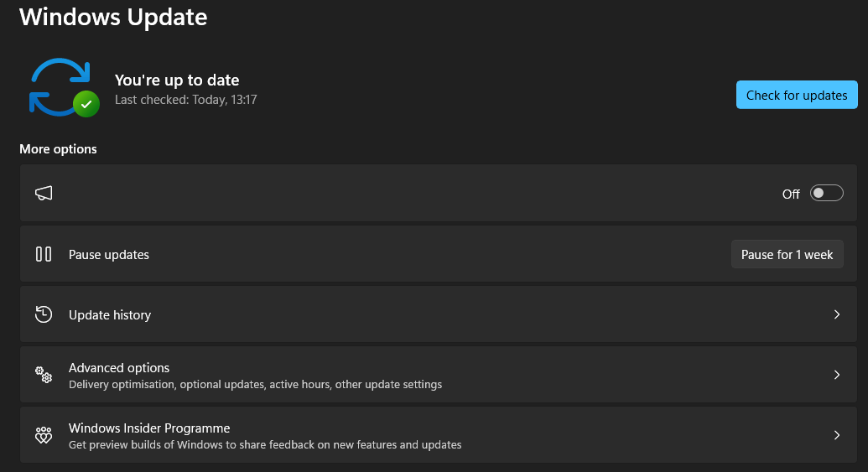868x472 pixels.
Task: Click the green checkmark badge
Action: tap(86, 104)
